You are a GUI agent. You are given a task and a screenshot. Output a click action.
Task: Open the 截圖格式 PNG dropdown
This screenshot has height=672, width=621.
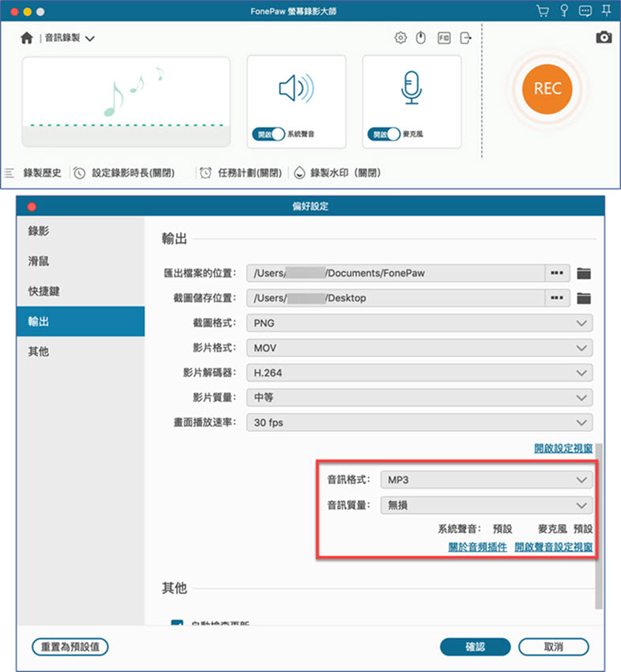(420, 323)
